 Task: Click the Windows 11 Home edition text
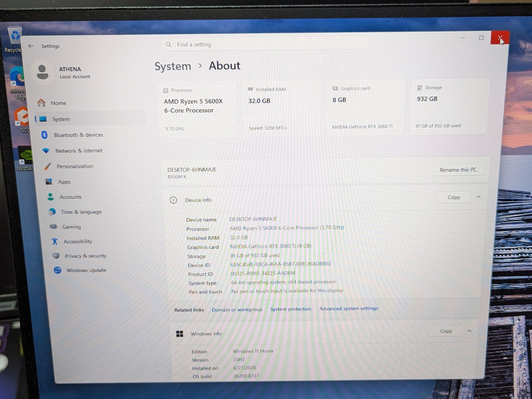253,351
